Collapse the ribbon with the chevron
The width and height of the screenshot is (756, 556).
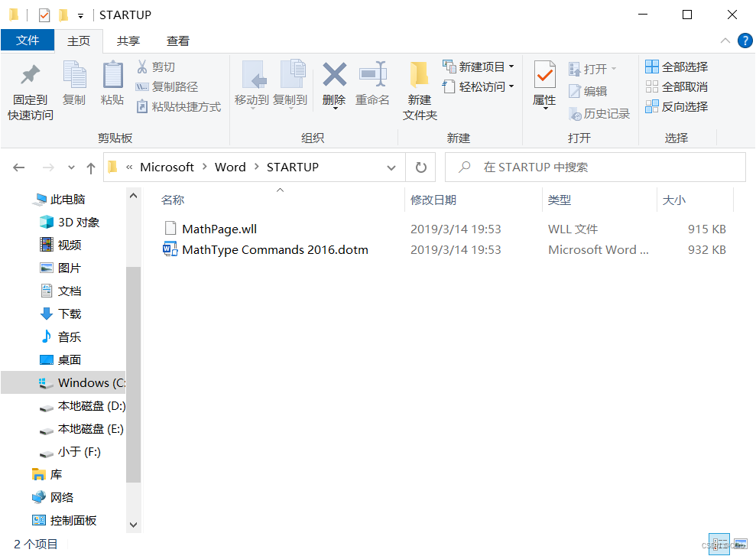click(725, 41)
